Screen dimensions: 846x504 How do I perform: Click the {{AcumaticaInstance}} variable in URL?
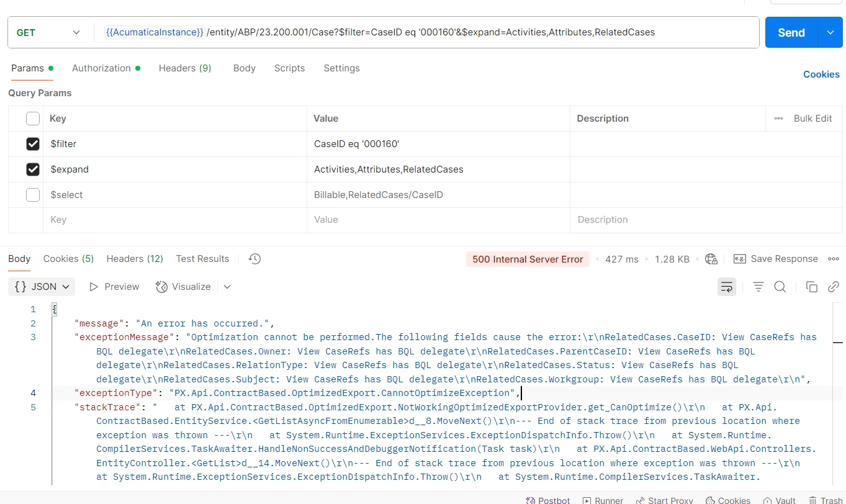click(x=155, y=32)
